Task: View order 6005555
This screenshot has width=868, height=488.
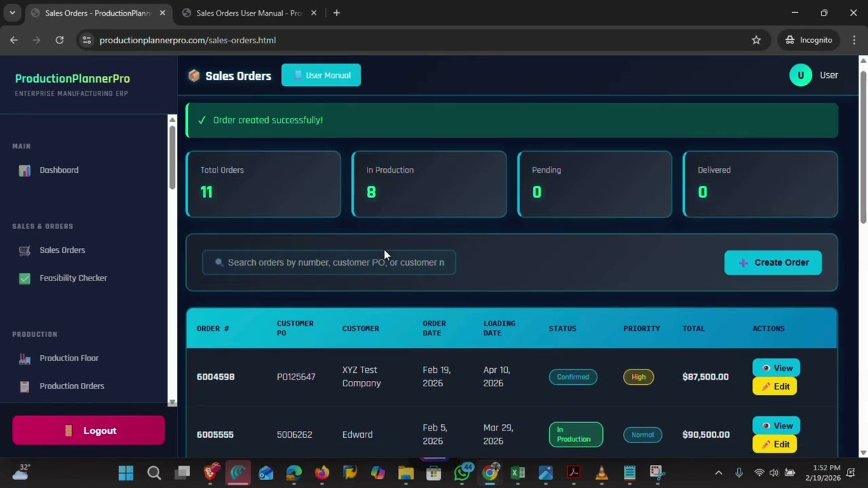Action: point(776,426)
